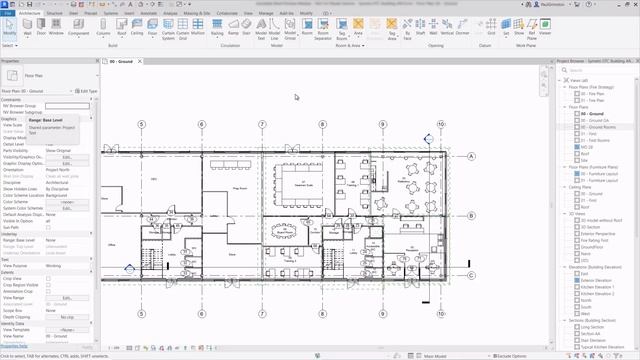Collapse the 3D Views tree node
Screen dimensions: 640x360
coord(565,213)
